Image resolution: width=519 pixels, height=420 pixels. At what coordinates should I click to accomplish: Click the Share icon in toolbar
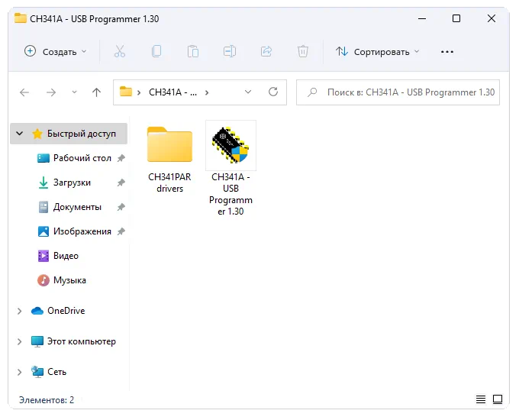click(266, 52)
